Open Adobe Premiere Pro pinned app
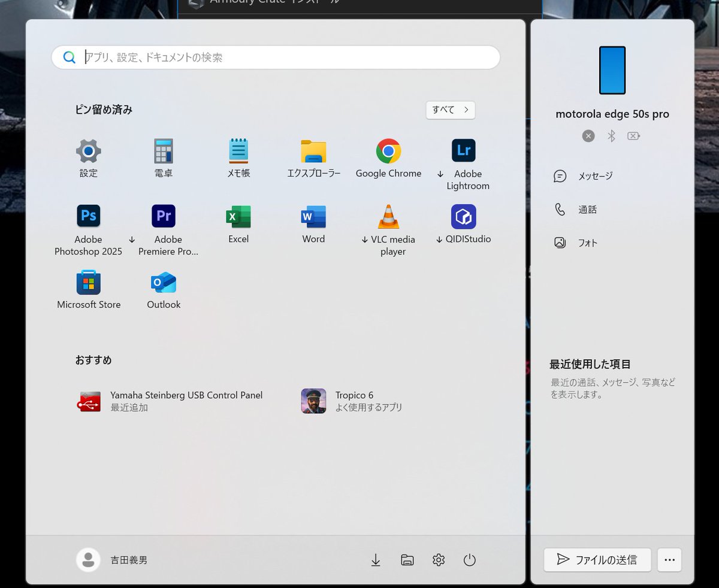 tap(164, 230)
